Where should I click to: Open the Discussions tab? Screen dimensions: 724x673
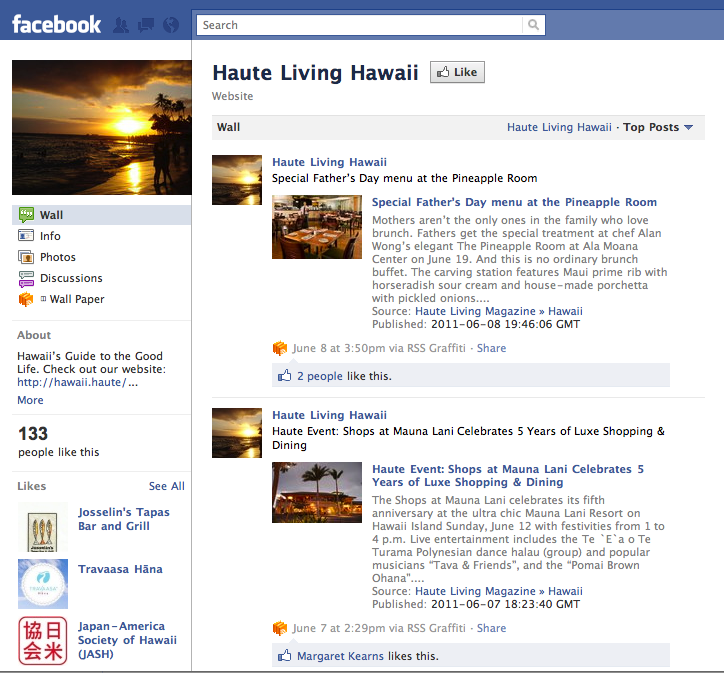point(70,278)
